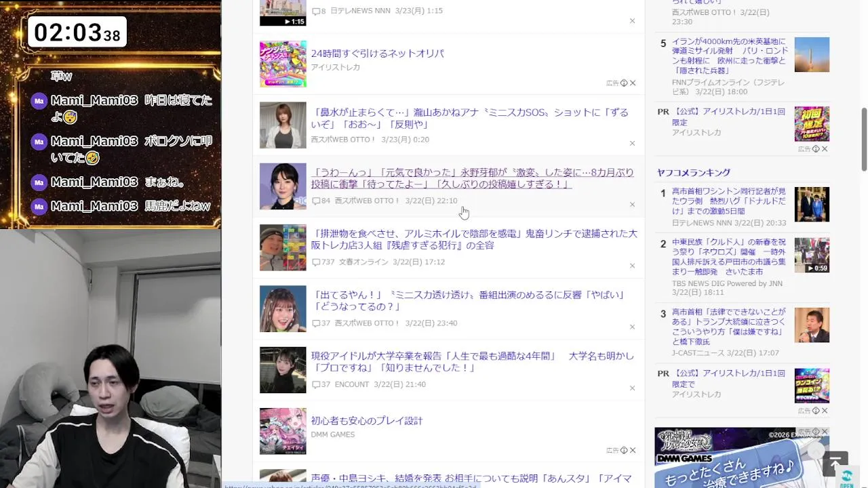Image resolution: width=868 pixels, height=488 pixels.
Task: Open comments icon on 日テレNEWS NNN 3/23 article
Action: (315, 11)
